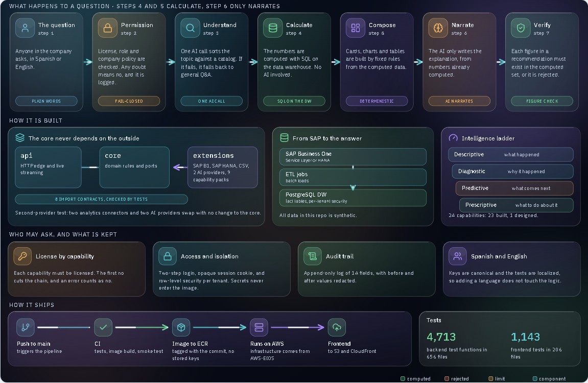Screen dimensions: 588x383
Task: Click the magnifier icon on the Understand card
Action: point(190,28)
